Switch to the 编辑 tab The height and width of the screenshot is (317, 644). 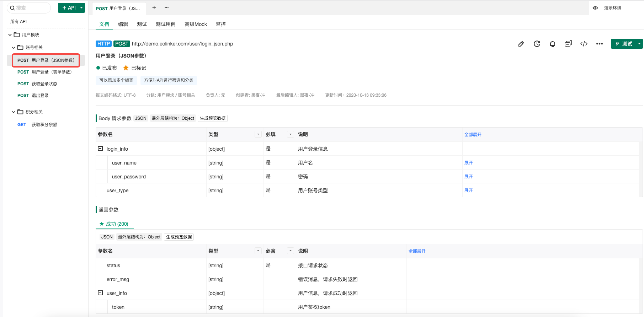click(x=123, y=24)
